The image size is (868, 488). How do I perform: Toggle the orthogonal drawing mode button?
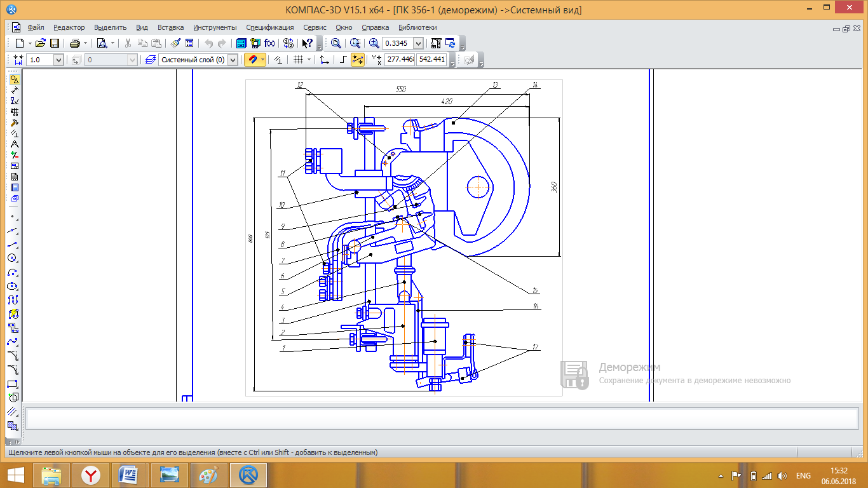tap(343, 60)
